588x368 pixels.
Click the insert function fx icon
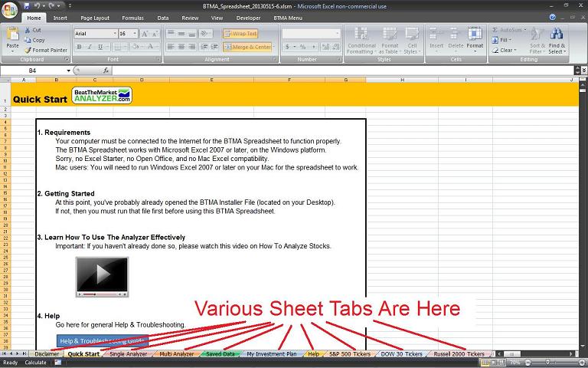tap(105, 71)
